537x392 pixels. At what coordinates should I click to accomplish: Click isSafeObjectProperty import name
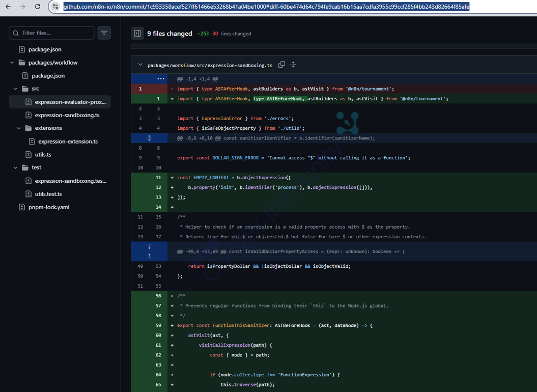coord(229,128)
